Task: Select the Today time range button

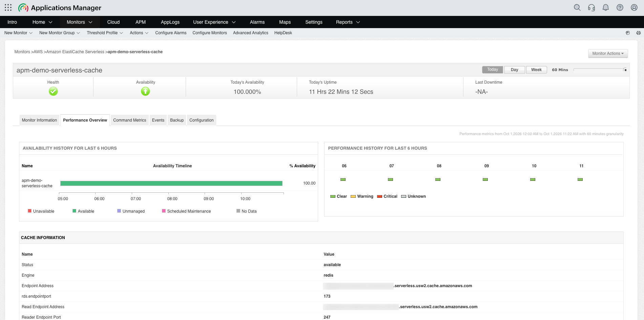Action: [x=493, y=70]
